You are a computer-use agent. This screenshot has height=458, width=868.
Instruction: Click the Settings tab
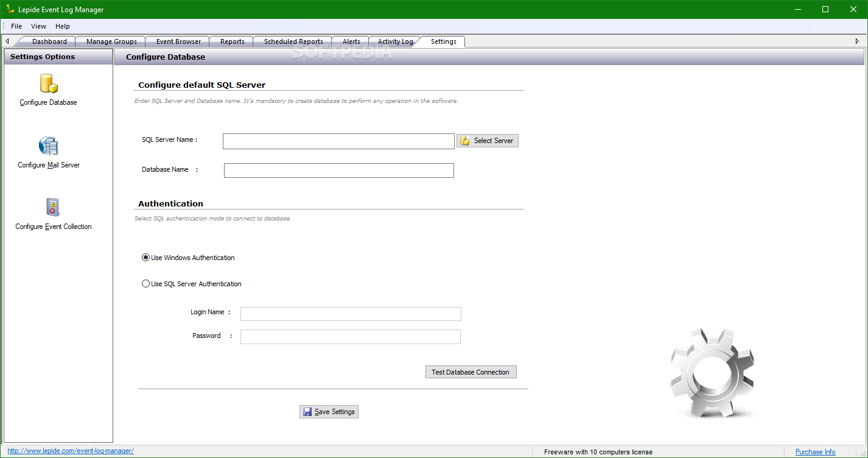coord(443,41)
